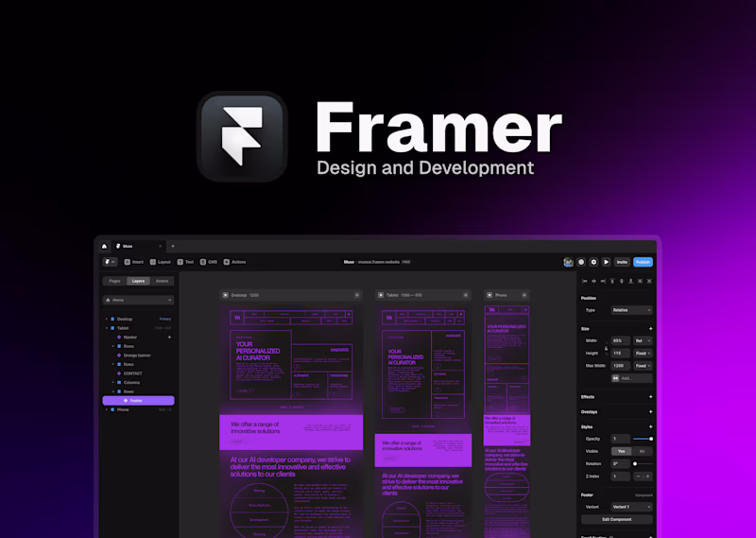
Task: Add a new tab with the plus
Action: point(173,246)
